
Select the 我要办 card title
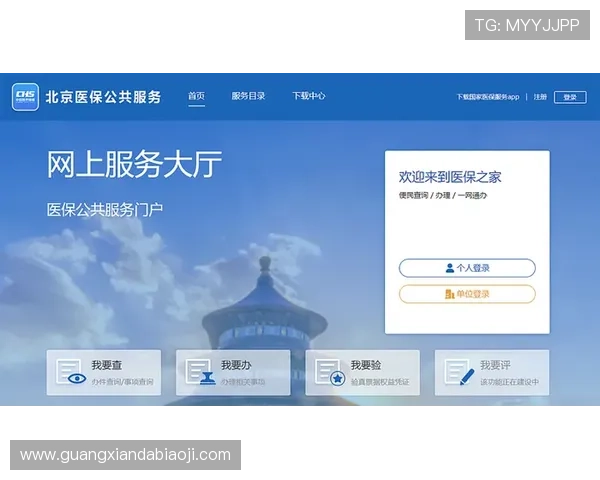(236, 365)
